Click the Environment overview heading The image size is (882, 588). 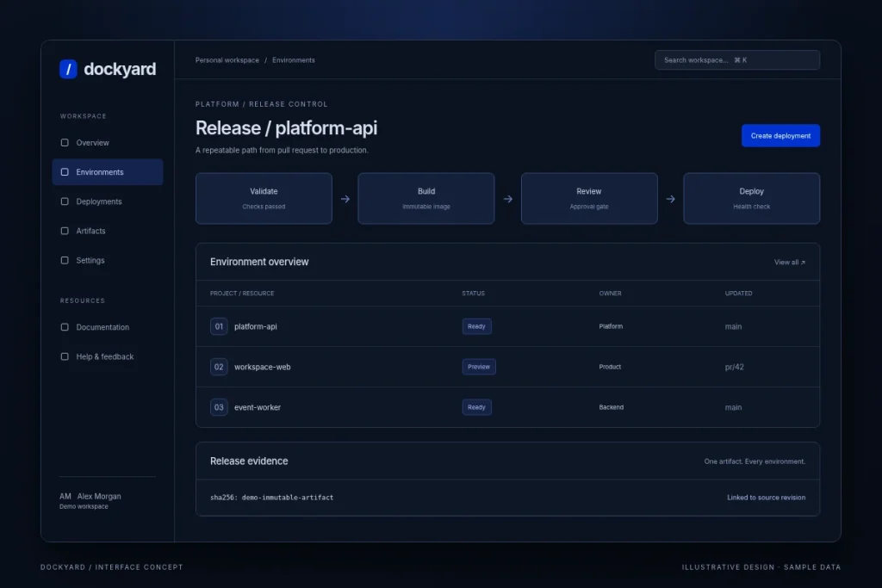259,262
